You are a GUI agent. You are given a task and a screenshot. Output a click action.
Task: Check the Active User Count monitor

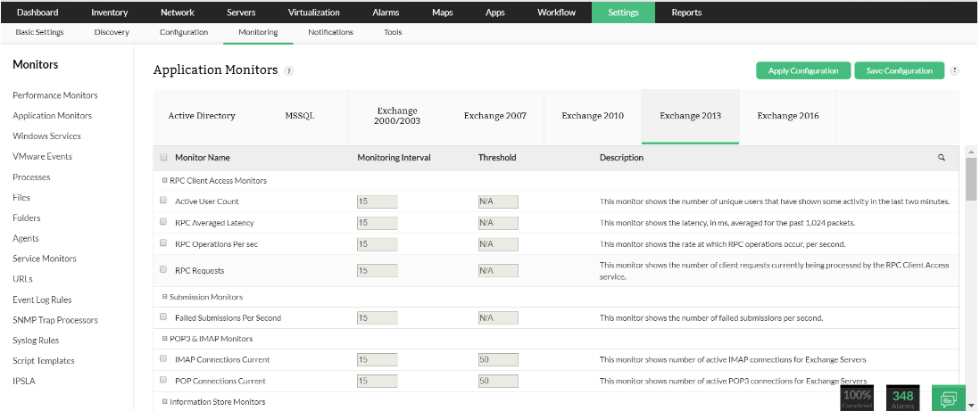coord(163,201)
